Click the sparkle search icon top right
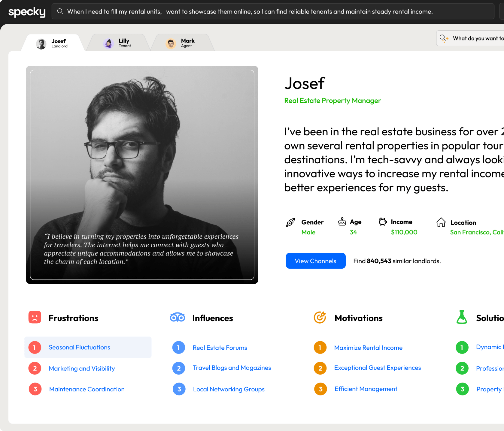The height and width of the screenshot is (431, 504). point(444,38)
